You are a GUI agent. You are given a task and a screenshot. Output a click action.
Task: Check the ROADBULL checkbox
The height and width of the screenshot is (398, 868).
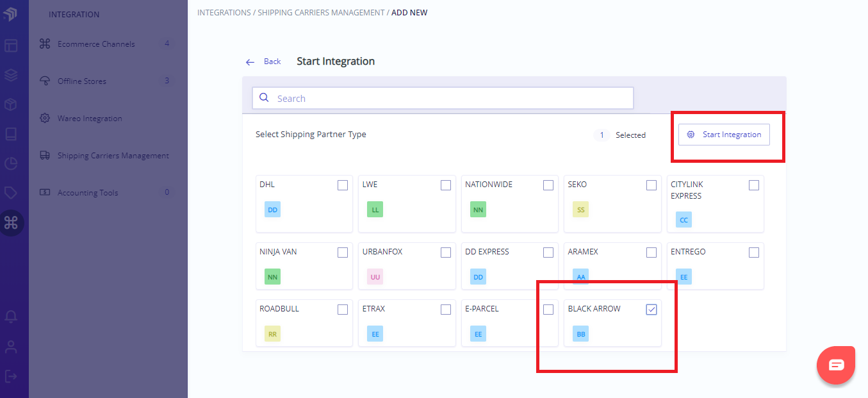tap(343, 310)
